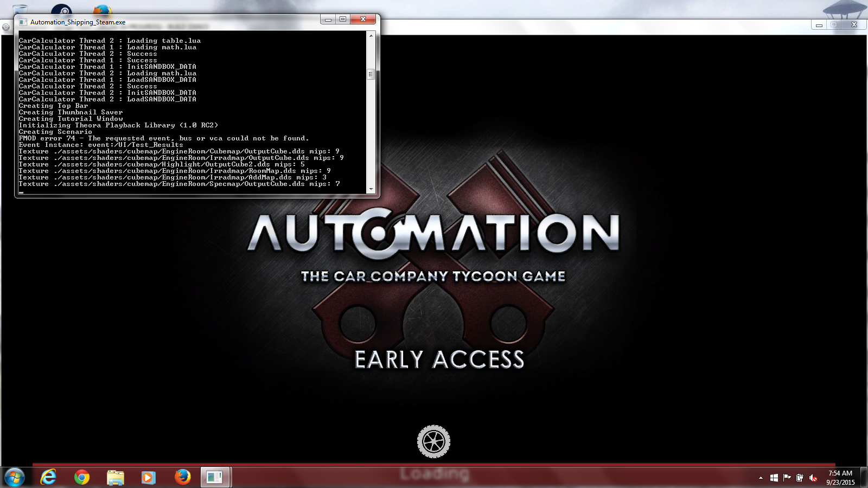Click 'THE CAR COMPANY TYCOON GAME' subtitle

coord(433,277)
